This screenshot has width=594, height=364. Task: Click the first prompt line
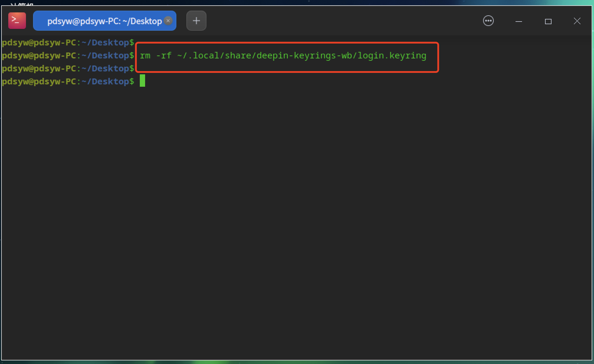(x=68, y=42)
